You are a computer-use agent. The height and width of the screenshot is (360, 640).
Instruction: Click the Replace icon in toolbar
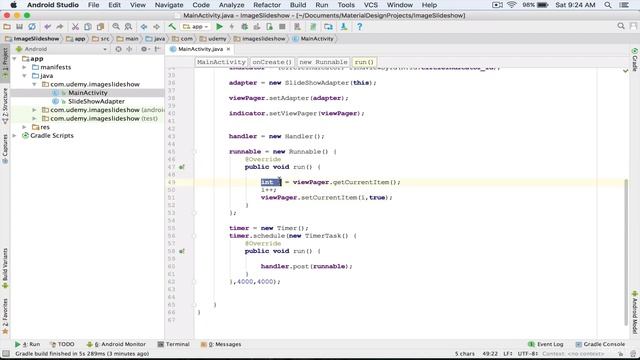coord(128,27)
